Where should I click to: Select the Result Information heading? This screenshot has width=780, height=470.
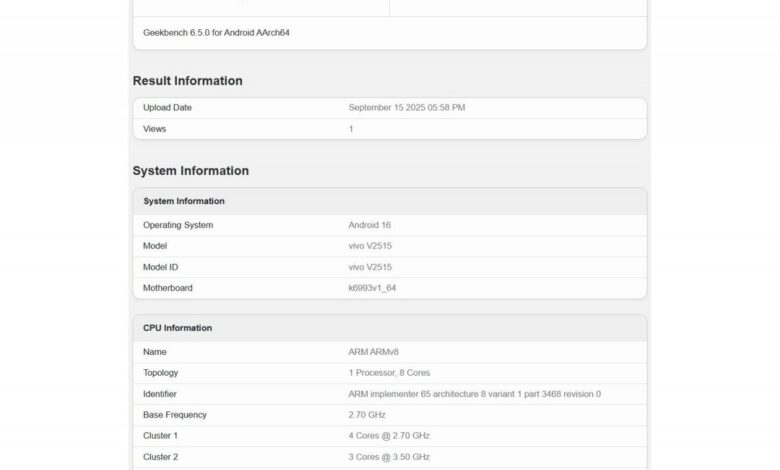click(187, 81)
